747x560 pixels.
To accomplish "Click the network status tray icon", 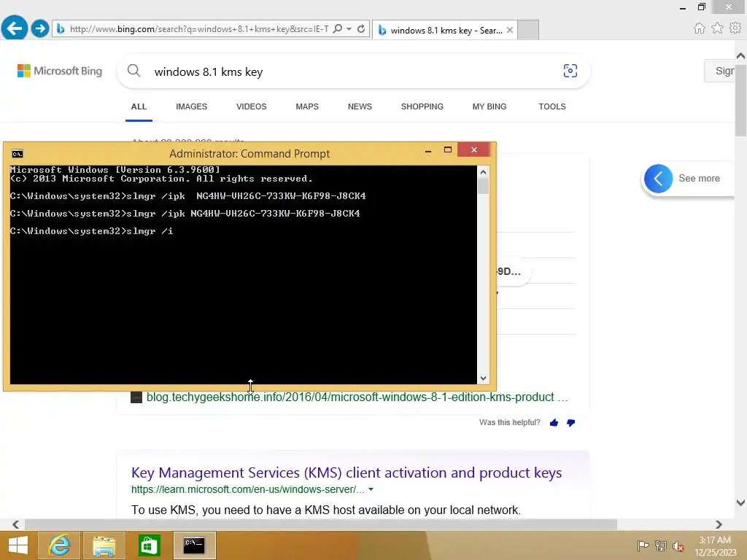I will [661, 545].
